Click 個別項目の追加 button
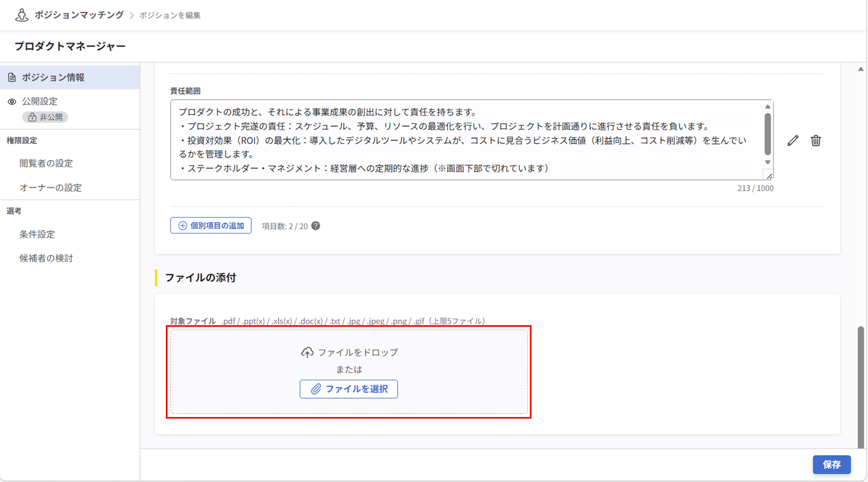 click(x=211, y=226)
